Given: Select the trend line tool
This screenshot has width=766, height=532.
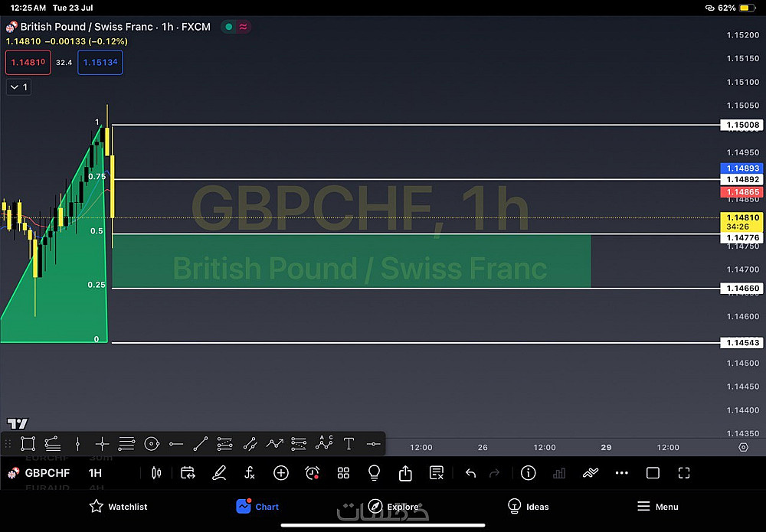Looking at the screenshot, I should coord(200,444).
